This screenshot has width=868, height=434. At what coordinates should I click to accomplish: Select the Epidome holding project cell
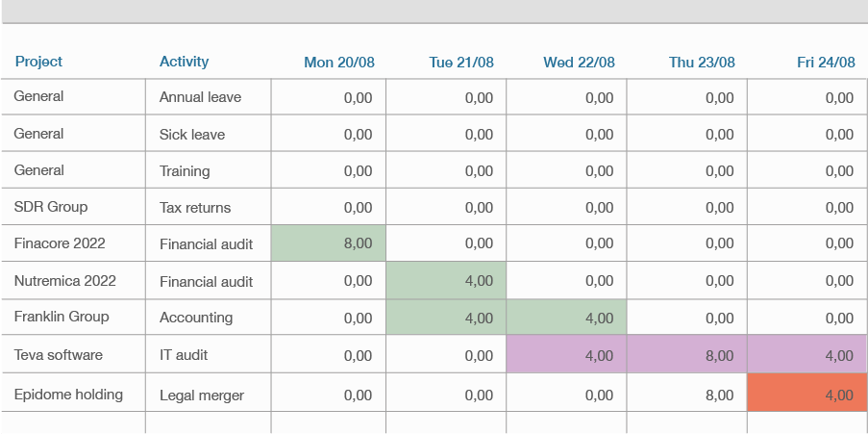73,393
